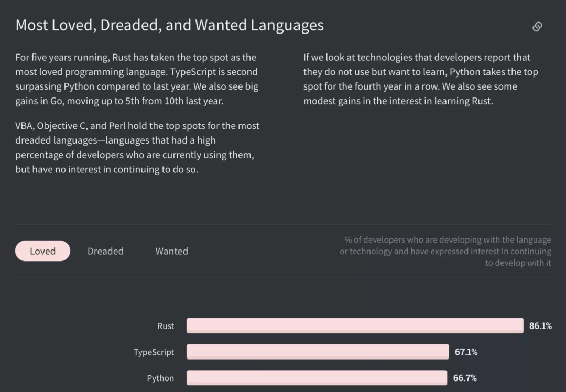Image resolution: width=566 pixels, height=392 pixels.
Task: Click the paragraph starting "For five years running"
Action: click(137, 79)
